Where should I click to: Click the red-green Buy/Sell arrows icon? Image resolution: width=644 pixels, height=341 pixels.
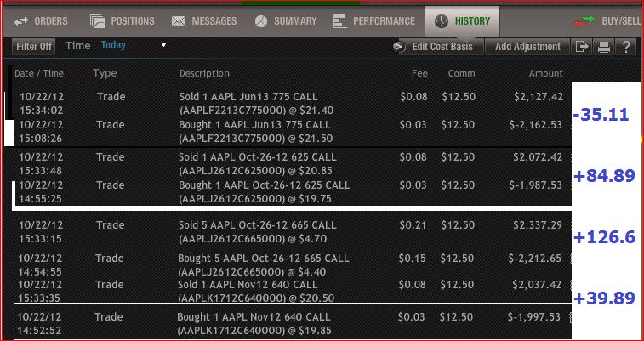click(584, 21)
